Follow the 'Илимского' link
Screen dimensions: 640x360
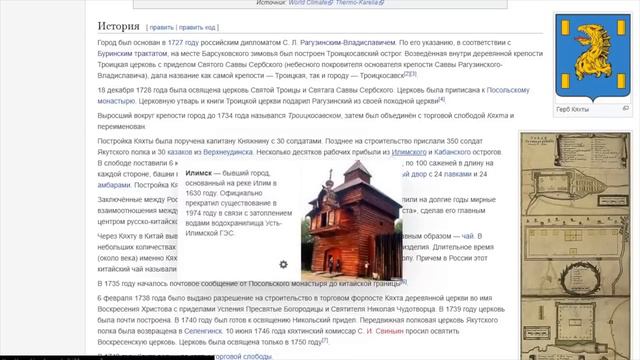409,152
